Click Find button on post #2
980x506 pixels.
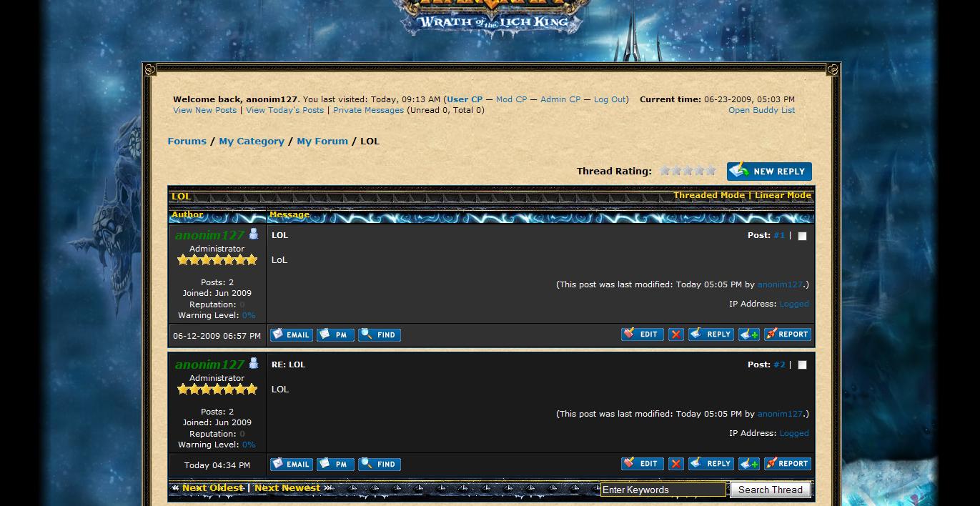click(380, 464)
